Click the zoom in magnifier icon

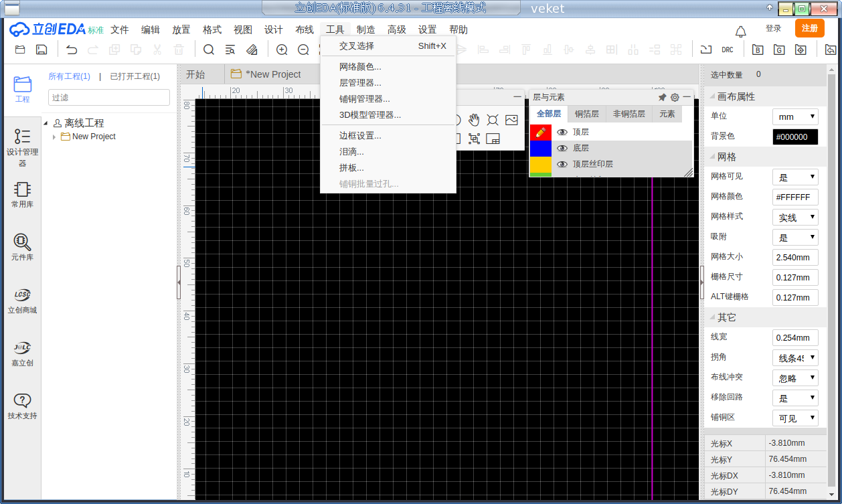pyautogui.click(x=282, y=50)
